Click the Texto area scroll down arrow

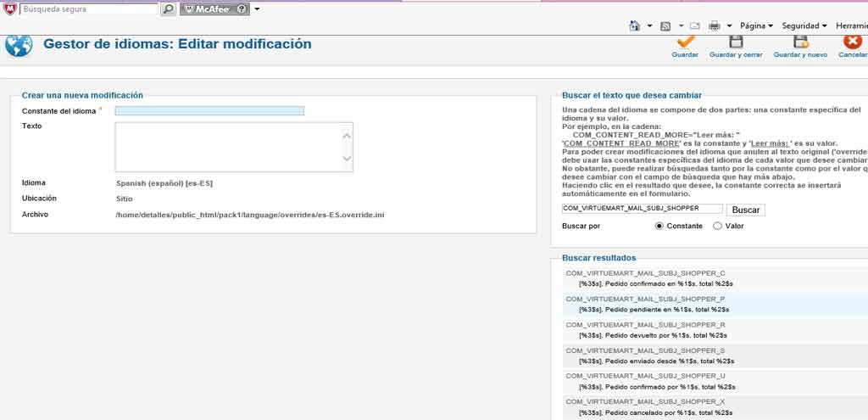point(347,158)
